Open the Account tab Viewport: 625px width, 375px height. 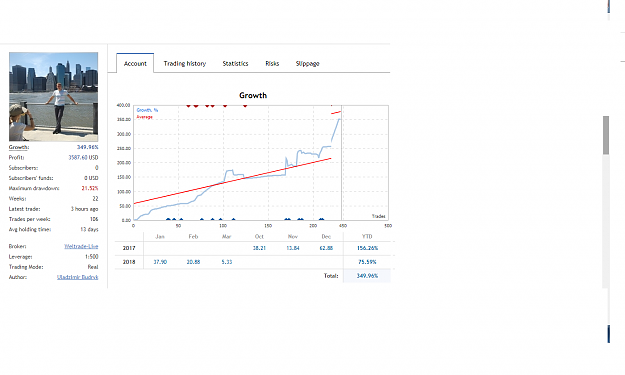(135, 63)
